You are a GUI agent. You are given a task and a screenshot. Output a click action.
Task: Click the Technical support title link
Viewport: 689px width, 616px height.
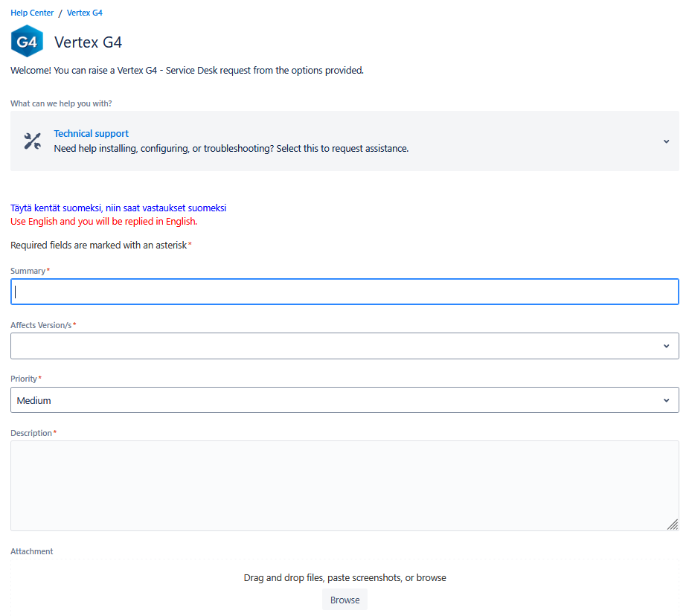click(91, 134)
